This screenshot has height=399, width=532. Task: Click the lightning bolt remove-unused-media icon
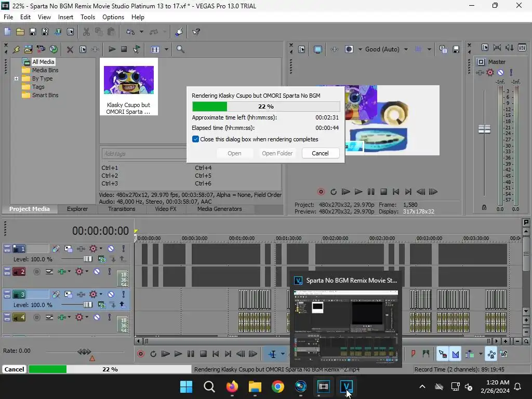(x=16, y=49)
